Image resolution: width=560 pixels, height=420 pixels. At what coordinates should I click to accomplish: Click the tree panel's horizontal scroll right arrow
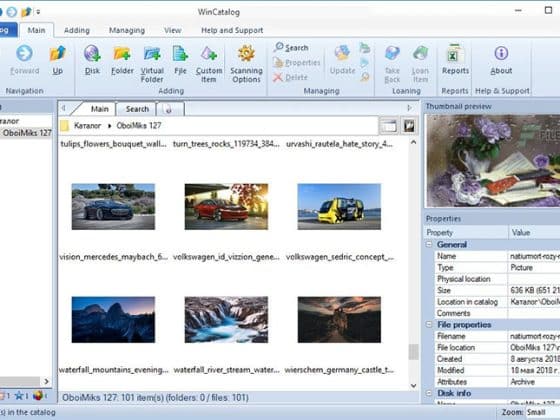click(46, 381)
